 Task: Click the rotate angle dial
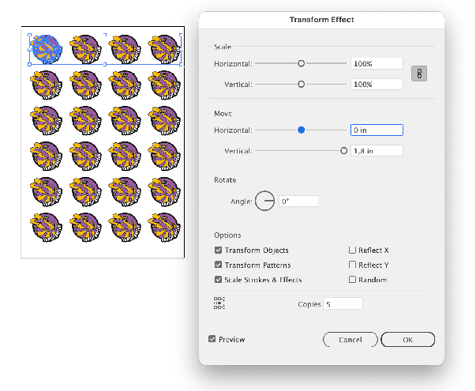tap(265, 201)
